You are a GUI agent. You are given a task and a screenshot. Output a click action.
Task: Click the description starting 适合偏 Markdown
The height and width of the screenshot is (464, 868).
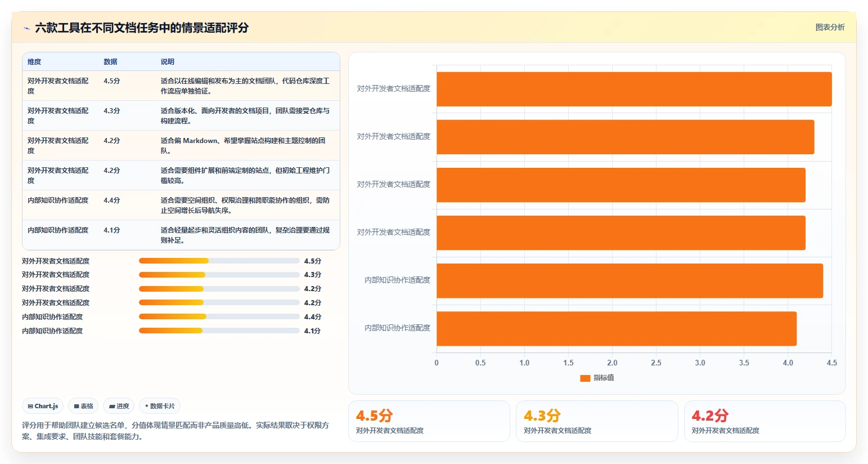pos(243,146)
